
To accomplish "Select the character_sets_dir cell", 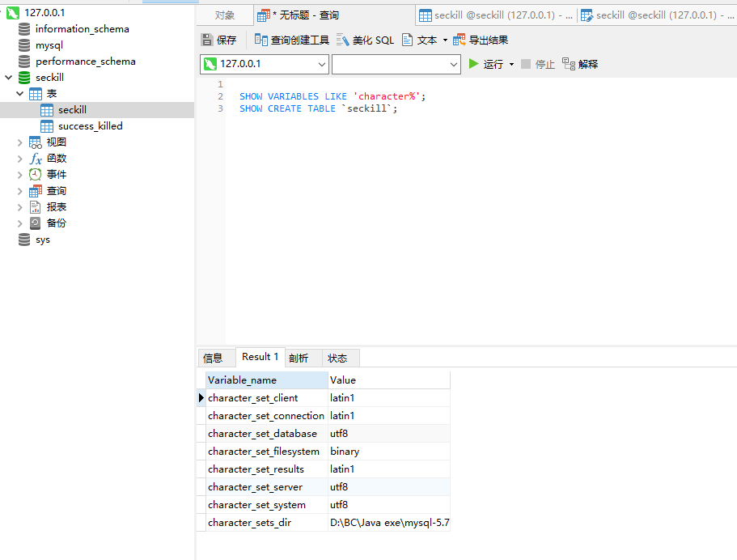I will point(266,523).
